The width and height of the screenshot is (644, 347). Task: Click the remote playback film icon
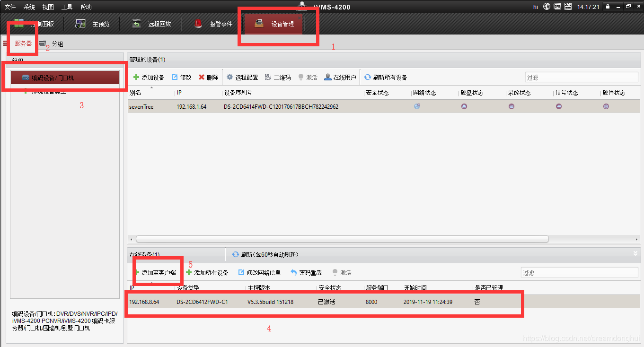tap(137, 24)
